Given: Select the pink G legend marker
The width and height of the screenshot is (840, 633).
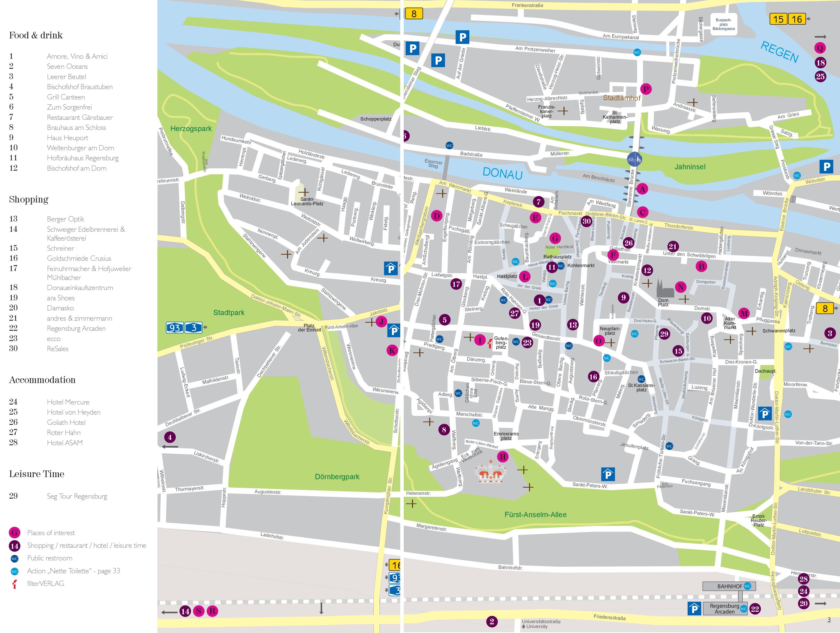Looking at the screenshot, I should [x=15, y=533].
